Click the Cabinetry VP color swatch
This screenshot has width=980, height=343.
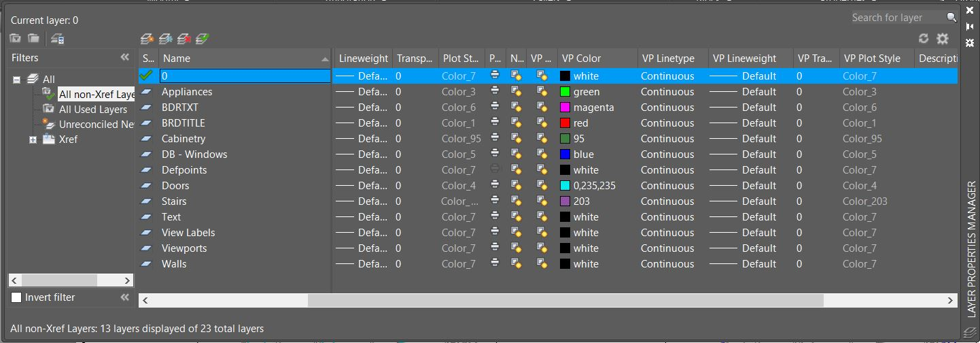pyautogui.click(x=565, y=139)
